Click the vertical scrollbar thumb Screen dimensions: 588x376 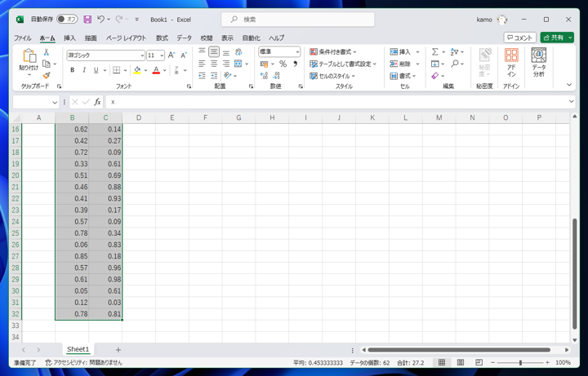pyautogui.click(x=574, y=274)
